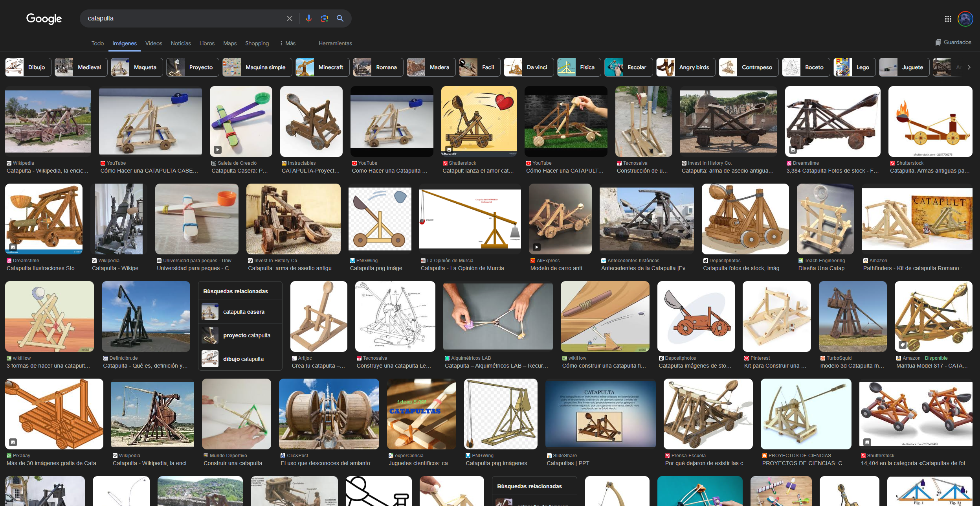
Task: Open related search dibujo catapulta
Action: (x=240, y=359)
